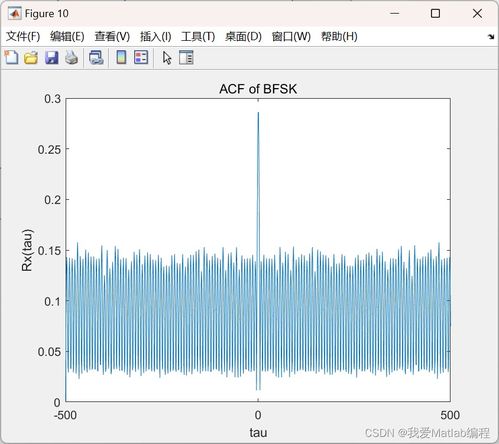Dock figure using the small arrow icon
The image size is (499, 444).
tap(491, 37)
